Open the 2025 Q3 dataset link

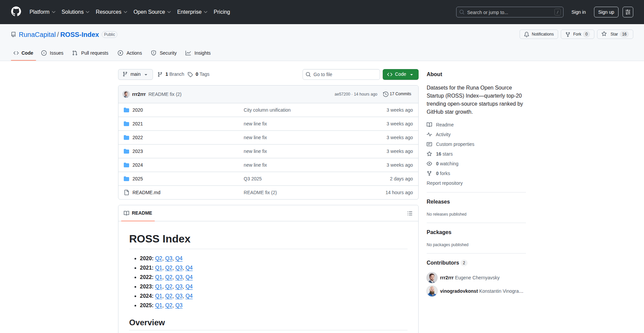tap(179, 306)
